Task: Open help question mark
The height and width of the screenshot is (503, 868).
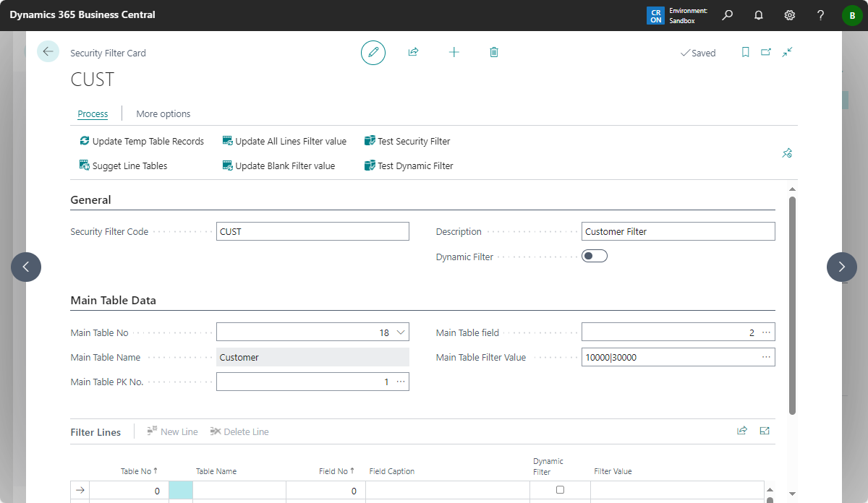Action: (820, 15)
